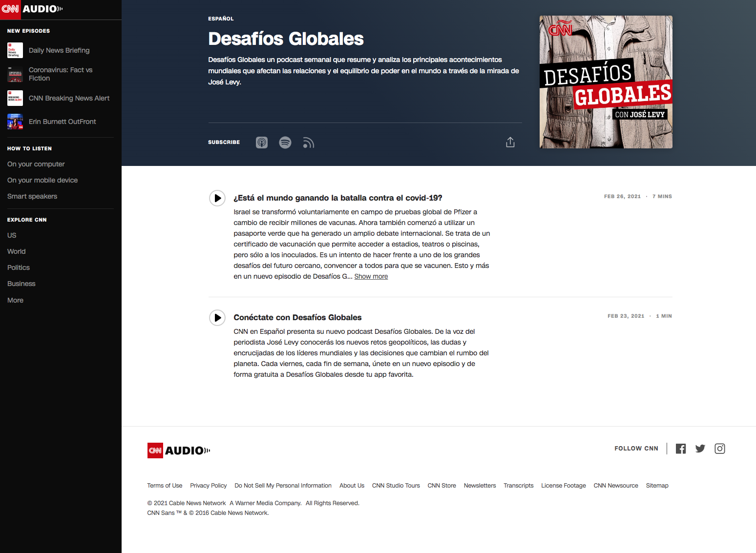The height and width of the screenshot is (553, 756).
Task: Click CNN Breaking News Alert thumbnail
Action: 15,98
